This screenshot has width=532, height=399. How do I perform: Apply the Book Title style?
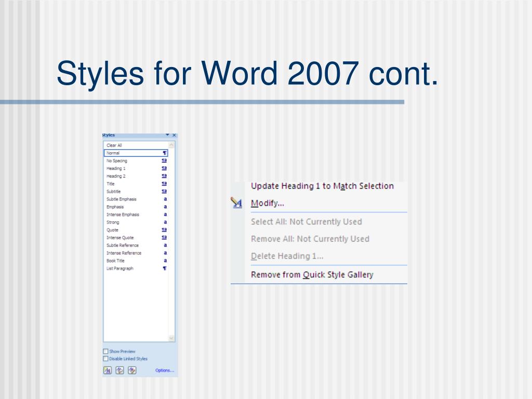(136, 261)
